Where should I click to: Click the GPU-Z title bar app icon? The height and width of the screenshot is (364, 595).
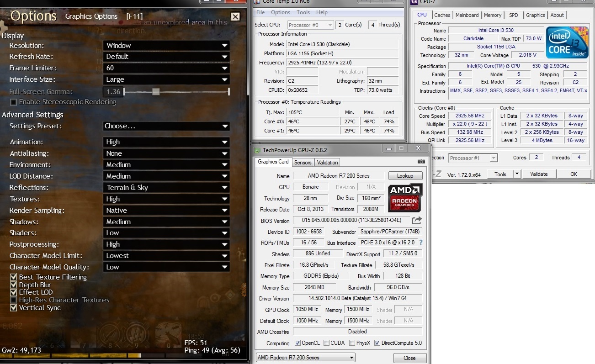click(257, 150)
